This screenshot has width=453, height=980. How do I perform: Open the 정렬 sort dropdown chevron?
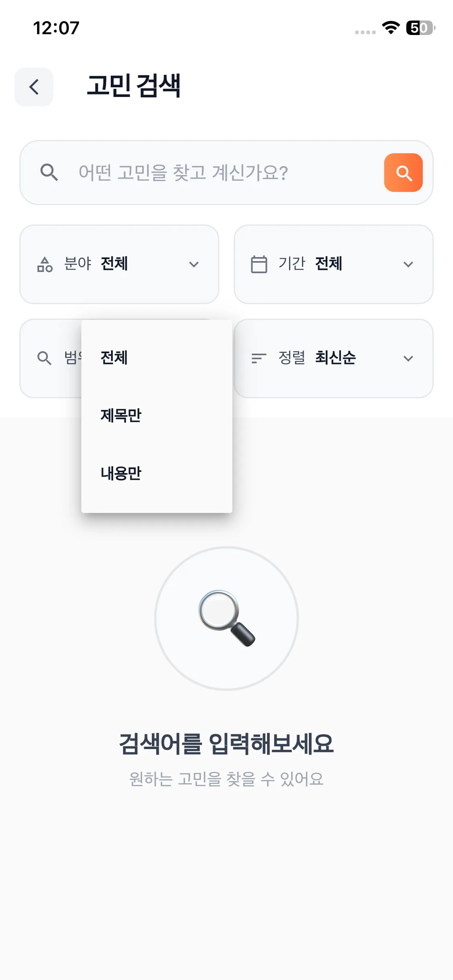click(408, 358)
